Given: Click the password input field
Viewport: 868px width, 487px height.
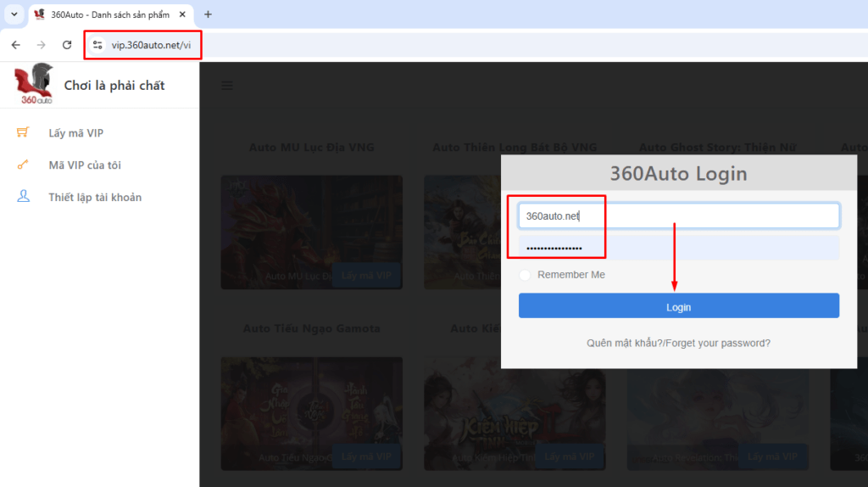Looking at the screenshot, I should coord(679,248).
